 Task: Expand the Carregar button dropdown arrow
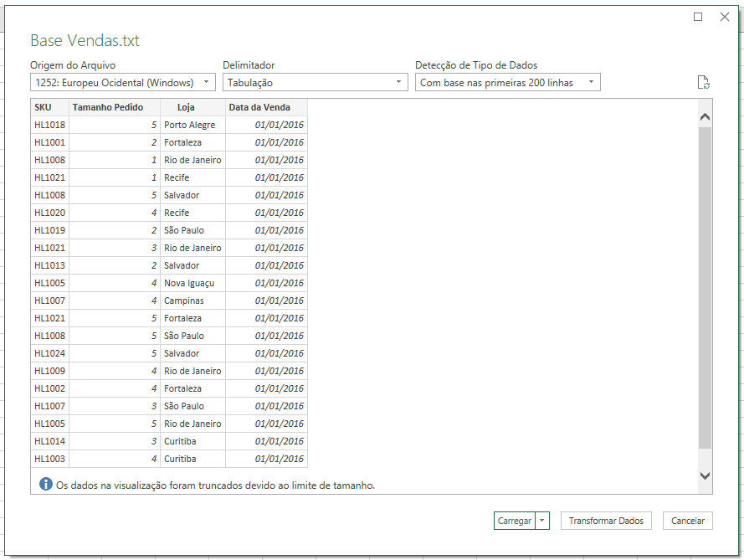click(542, 521)
